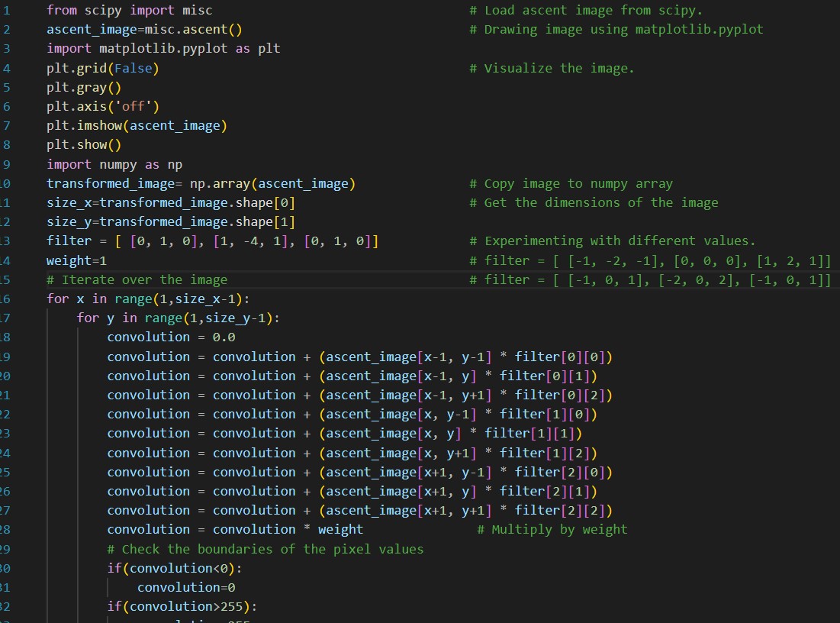Click the line using filter[1][1]
This screenshot has width=840, height=623.
[x=344, y=434]
